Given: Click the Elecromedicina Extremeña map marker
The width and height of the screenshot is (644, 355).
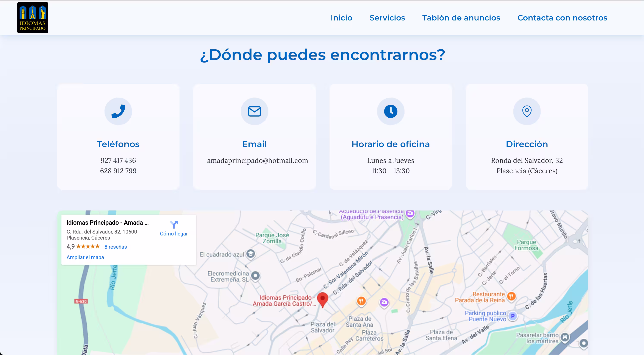Looking at the screenshot, I should pyautogui.click(x=255, y=276).
